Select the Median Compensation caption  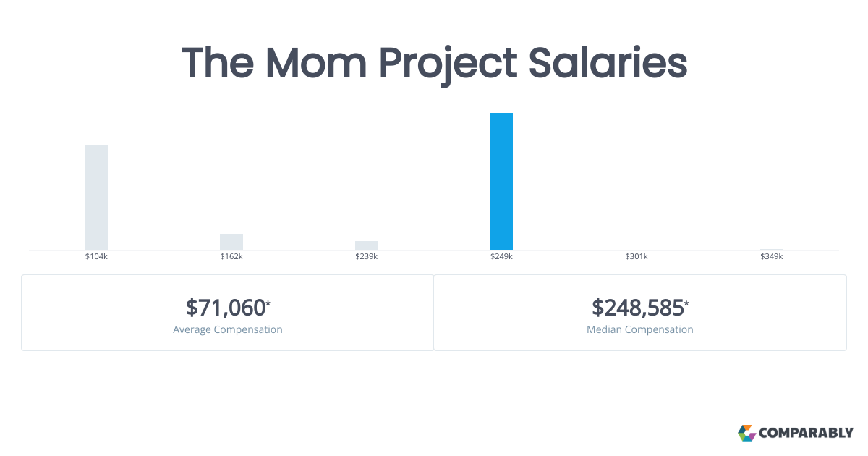640,329
